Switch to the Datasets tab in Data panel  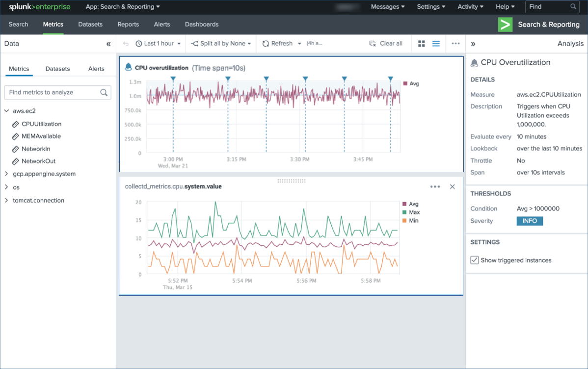coord(57,69)
